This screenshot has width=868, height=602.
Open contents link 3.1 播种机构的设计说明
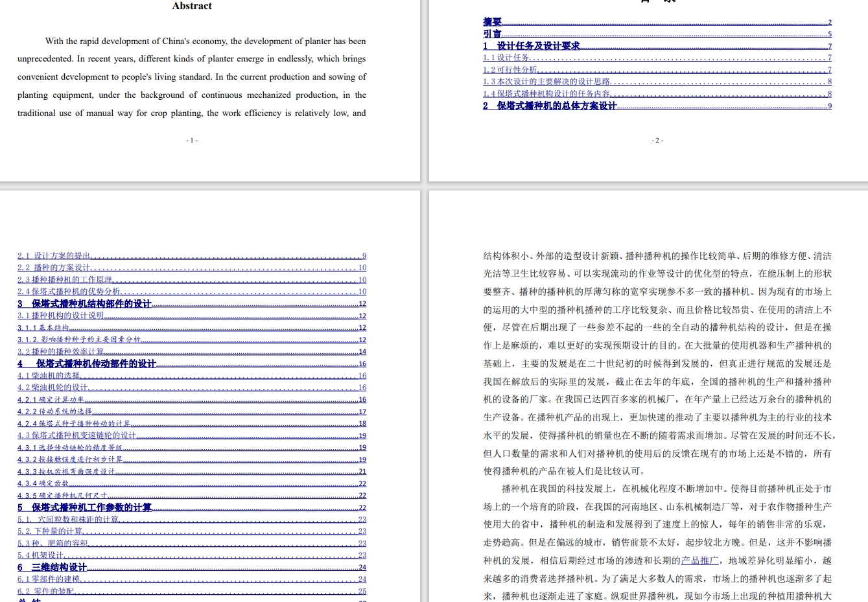coord(192,316)
